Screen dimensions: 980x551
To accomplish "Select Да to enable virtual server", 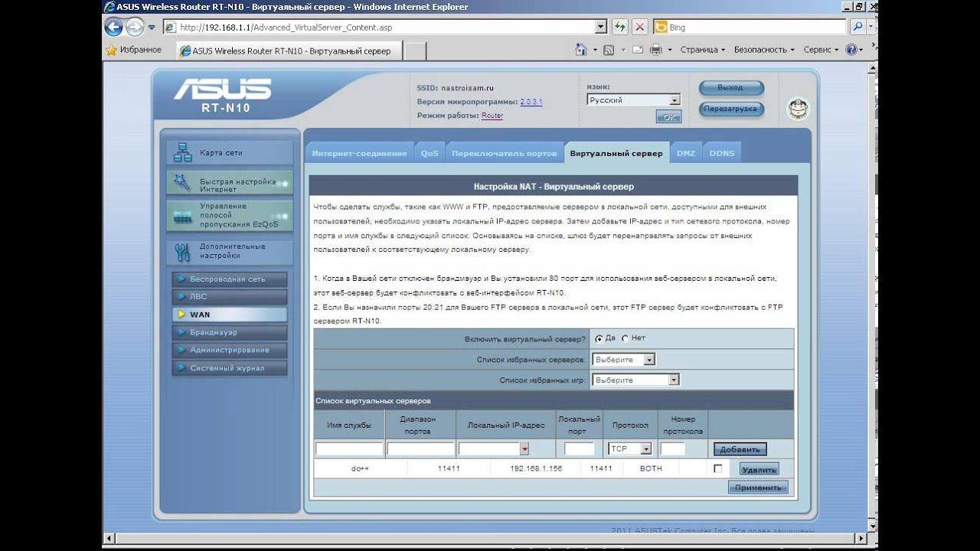I will [x=599, y=338].
